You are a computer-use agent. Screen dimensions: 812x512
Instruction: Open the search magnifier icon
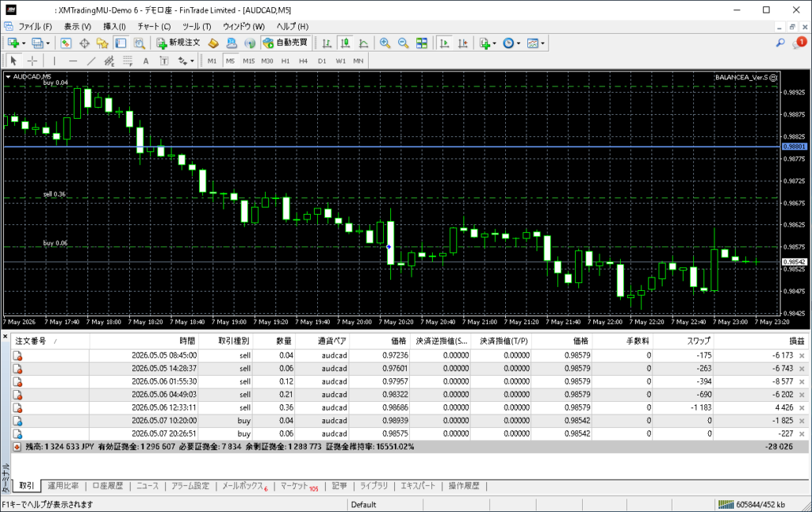tap(780, 43)
